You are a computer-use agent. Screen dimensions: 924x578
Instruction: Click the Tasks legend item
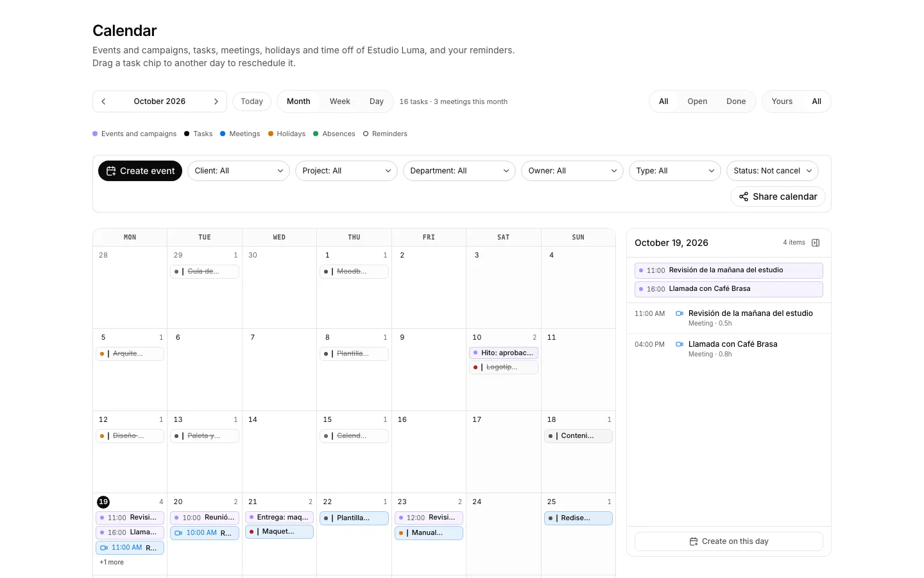tap(198, 134)
